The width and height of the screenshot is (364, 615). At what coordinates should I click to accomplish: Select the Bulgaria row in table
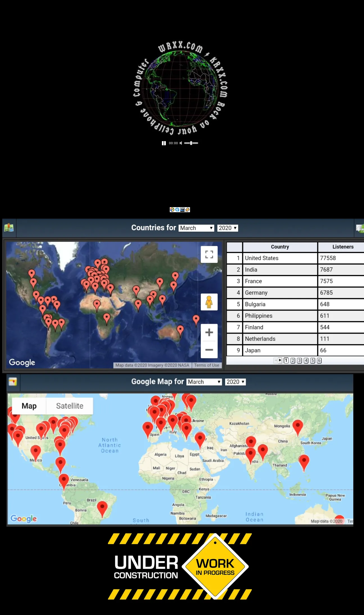295,304
